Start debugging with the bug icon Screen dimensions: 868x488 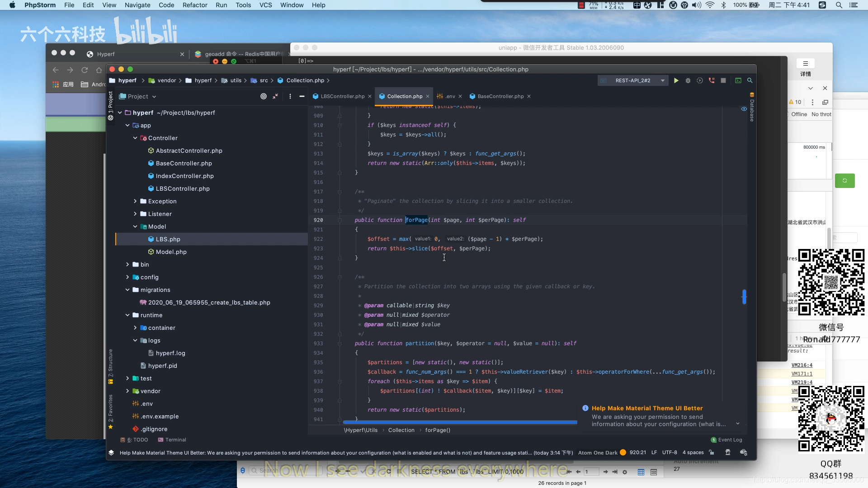point(688,80)
